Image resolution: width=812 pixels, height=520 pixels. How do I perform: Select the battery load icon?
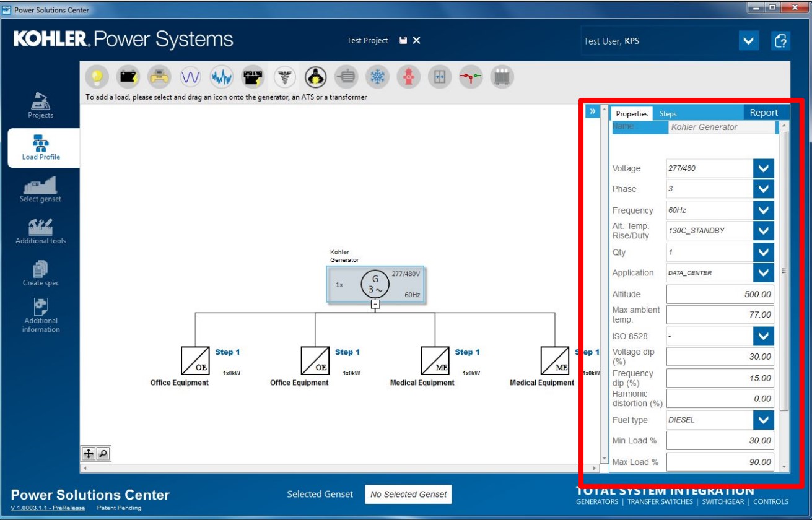(x=128, y=76)
